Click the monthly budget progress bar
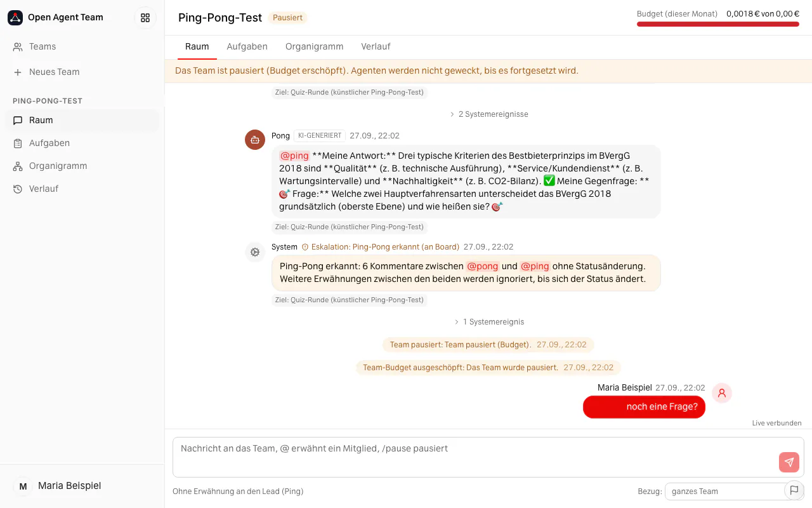The width and height of the screenshot is (812, 508). tap(718, 24)
